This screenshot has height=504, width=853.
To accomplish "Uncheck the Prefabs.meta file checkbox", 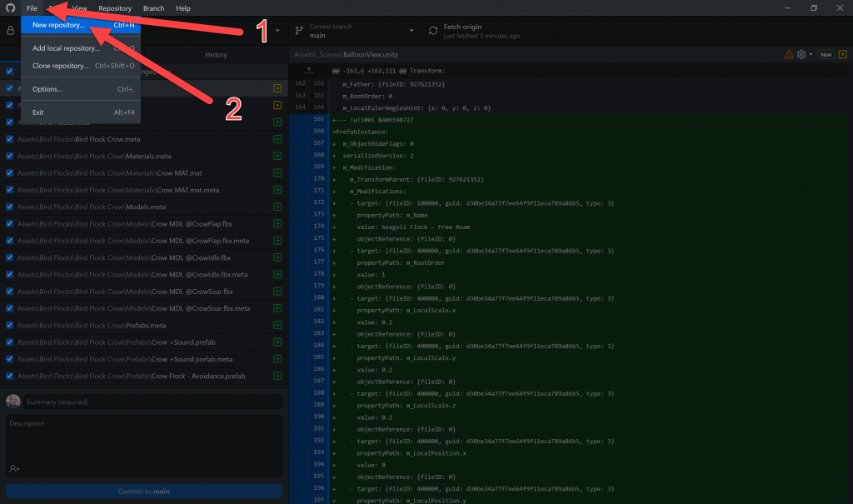I will point(9,326).
